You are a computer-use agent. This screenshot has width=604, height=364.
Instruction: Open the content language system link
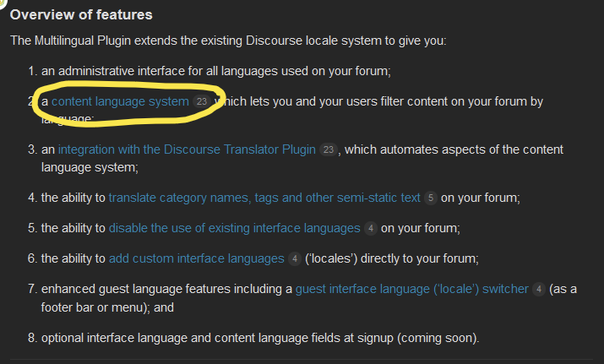pos(120,101)
